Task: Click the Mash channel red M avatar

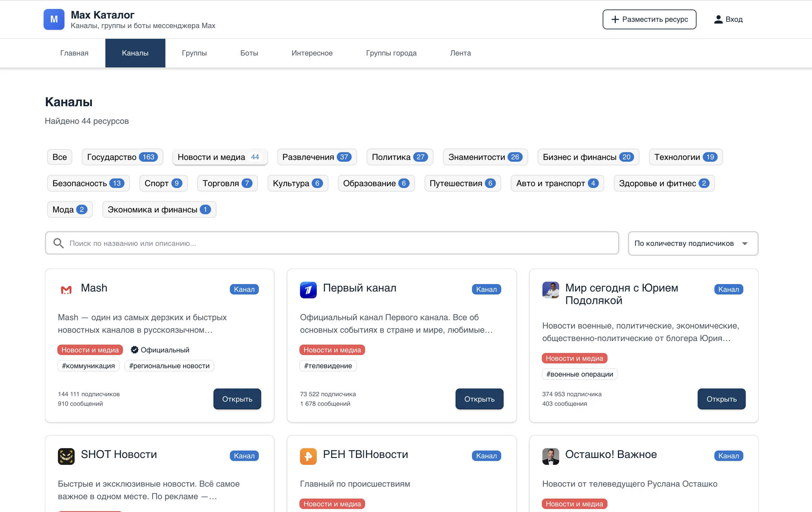Action: click(66, 289)
